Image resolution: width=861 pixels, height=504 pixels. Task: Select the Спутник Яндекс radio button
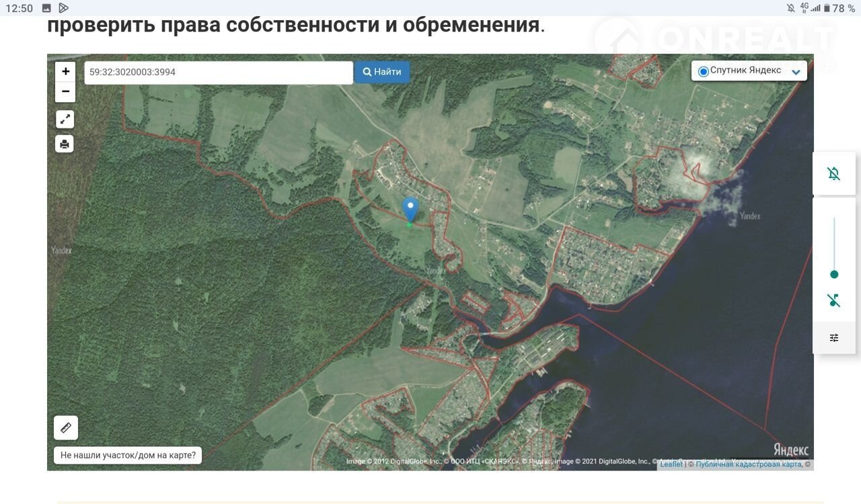pos(704,71)
